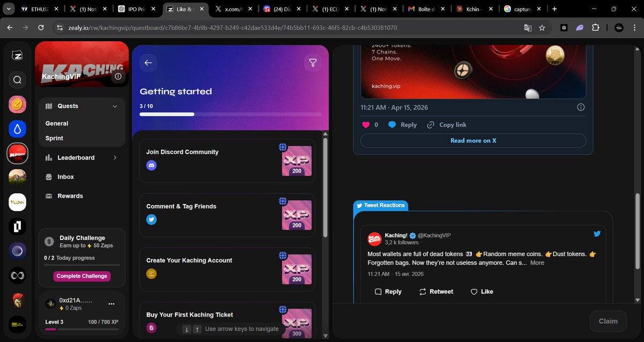Click the site info icon left of the URL
The width and height of the screenshot is (644, 342).
59,28
